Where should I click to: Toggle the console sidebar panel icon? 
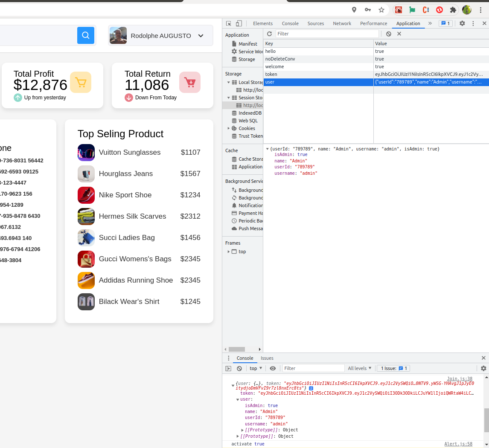228,368
